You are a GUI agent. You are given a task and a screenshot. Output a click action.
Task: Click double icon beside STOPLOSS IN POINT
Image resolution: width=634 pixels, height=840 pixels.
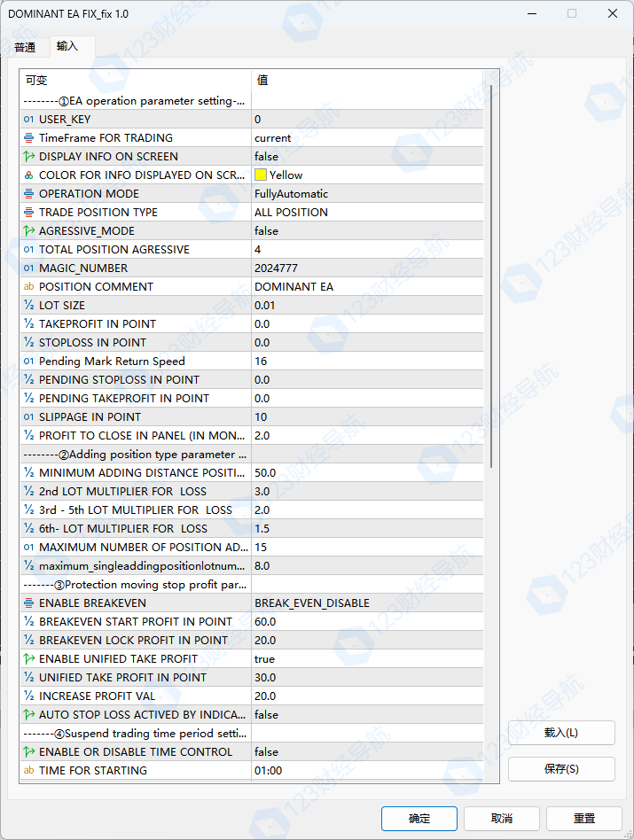click(29, 342)
